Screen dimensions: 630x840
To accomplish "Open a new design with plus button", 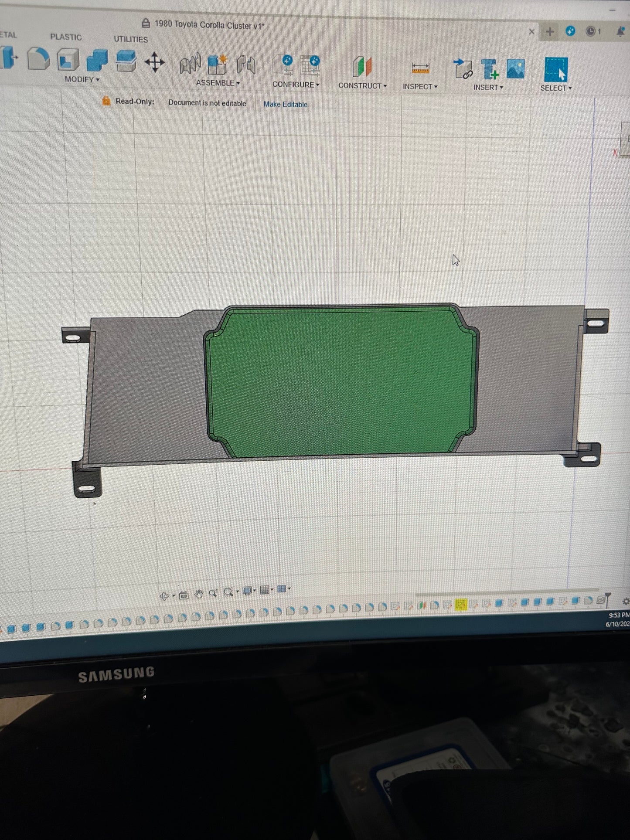I will [x=550, y=31].
